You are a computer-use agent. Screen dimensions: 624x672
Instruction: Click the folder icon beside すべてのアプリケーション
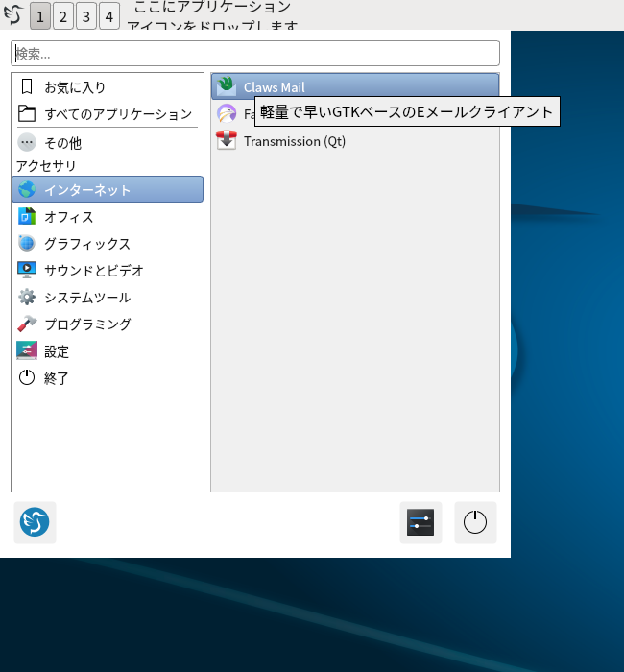pyautogui.click(x=27, y=113)
